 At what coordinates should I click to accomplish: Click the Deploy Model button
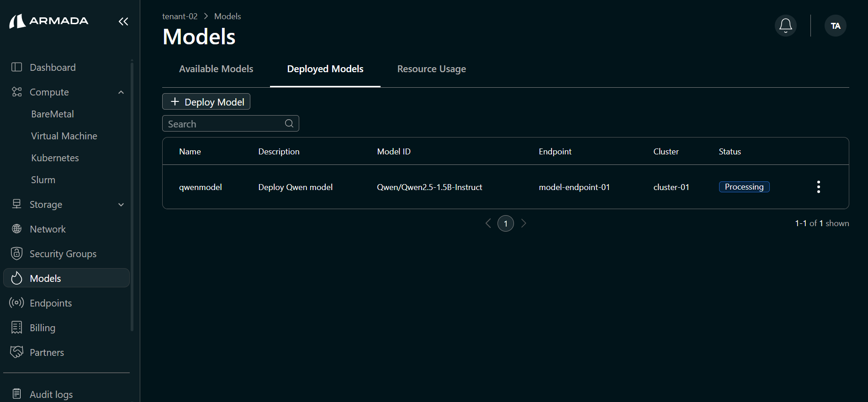pos(206,101)
